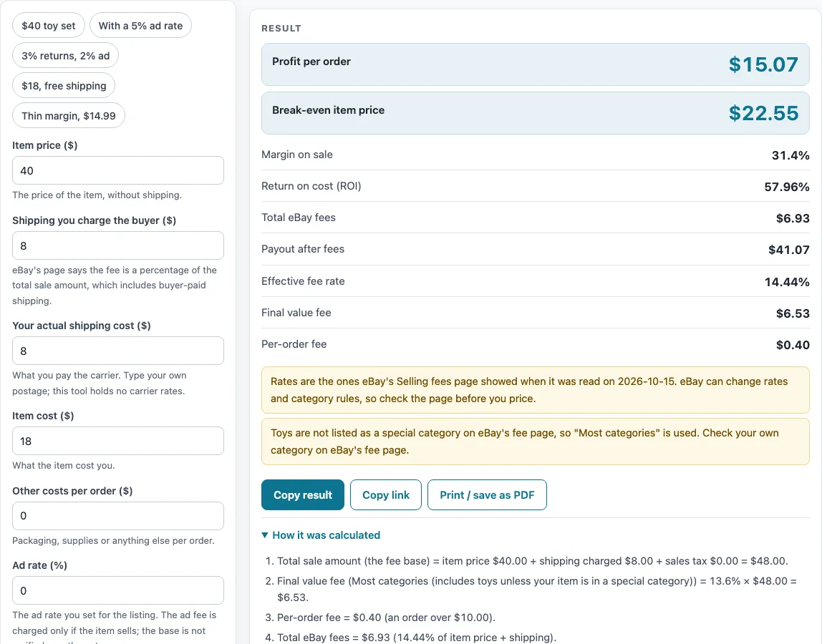
Task: Open Print / save as PDF
Action: (x=487, y=494)
